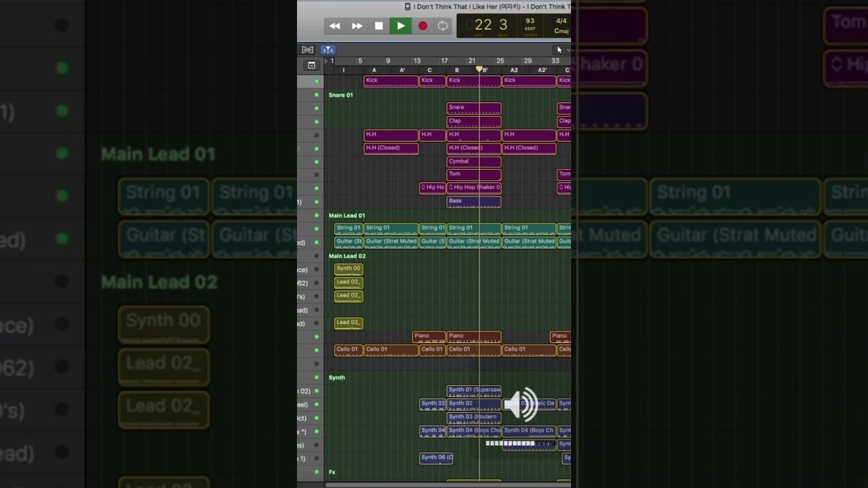This screenshot has width=868, height=488.
Task: Click the red Record button
Action: coord(422,26)
